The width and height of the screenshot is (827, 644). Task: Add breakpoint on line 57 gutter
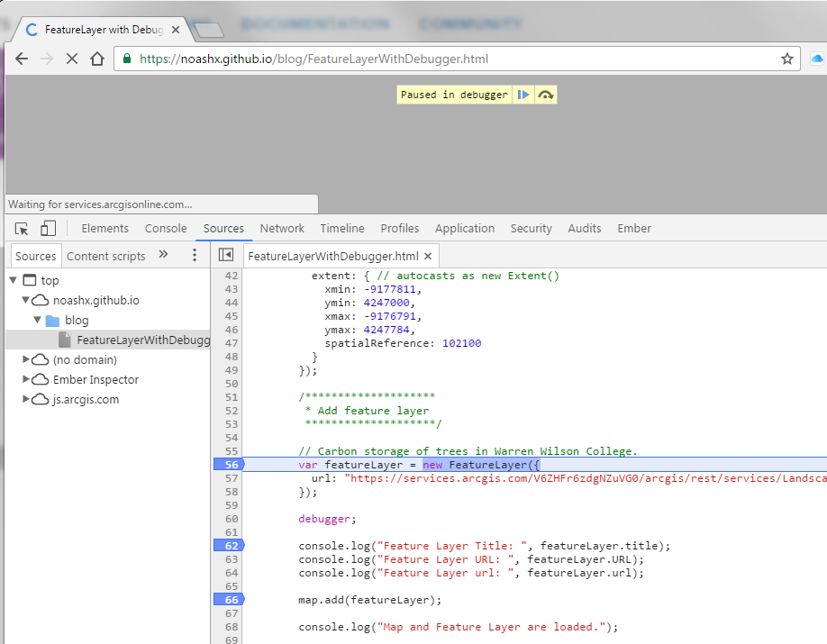tap(231, 478)
